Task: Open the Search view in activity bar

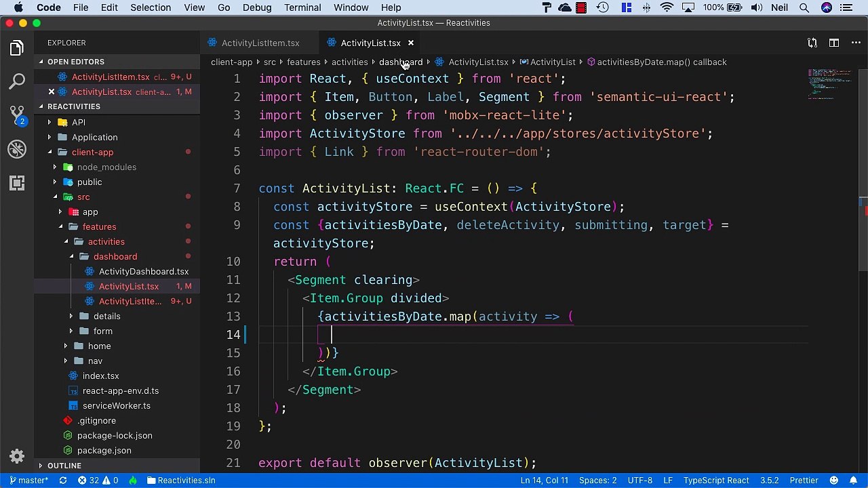Action: click(17, 82)
